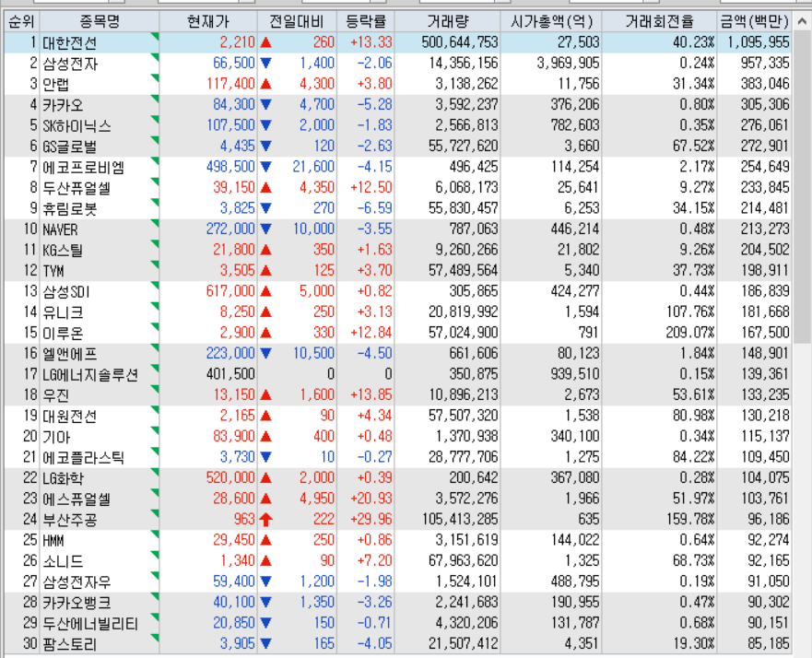This screenshot has width=812, height=658.
Task: Sort by 순위 column header
Action: point(22,22)
